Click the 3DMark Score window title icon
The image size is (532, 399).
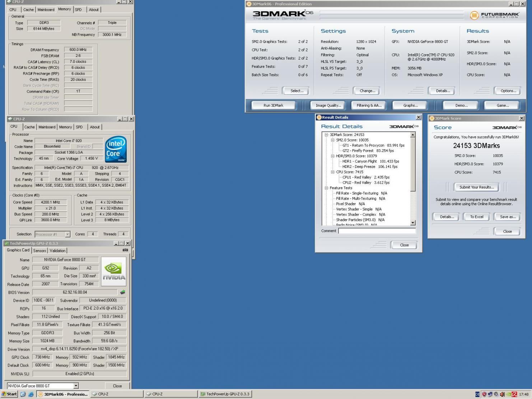(432, 118)
